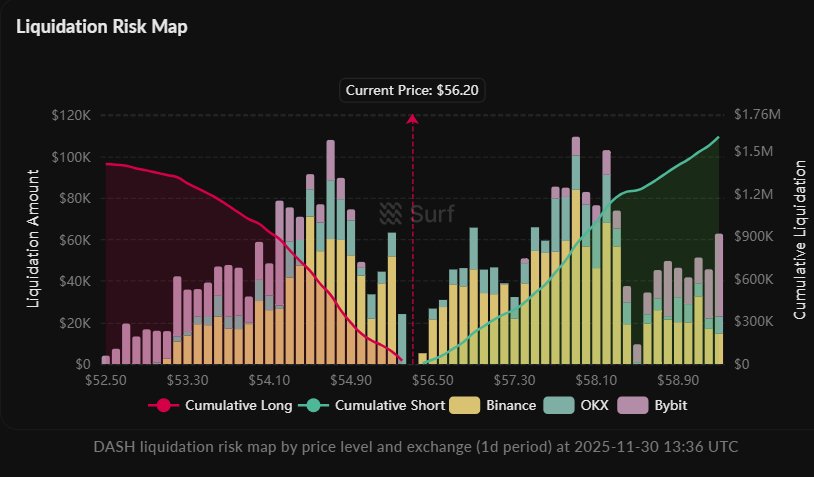Click the tallest long-side bar near $54.90
Screen dimensions: 814x477
[330, 250]
